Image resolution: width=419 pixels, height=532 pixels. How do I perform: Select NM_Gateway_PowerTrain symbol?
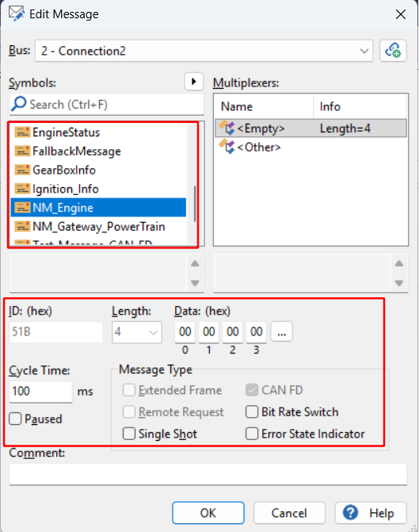click(x=98, y=226)
